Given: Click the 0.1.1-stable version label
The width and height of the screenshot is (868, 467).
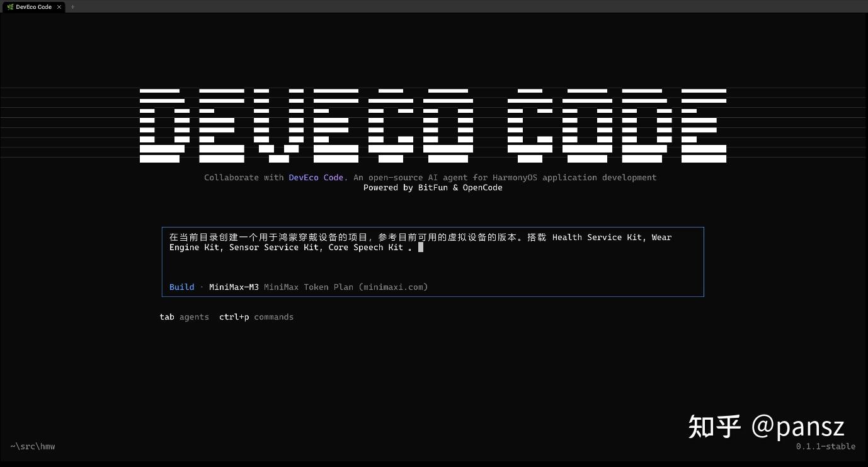Looking at the screenshot, I should [x=826, y=447].
